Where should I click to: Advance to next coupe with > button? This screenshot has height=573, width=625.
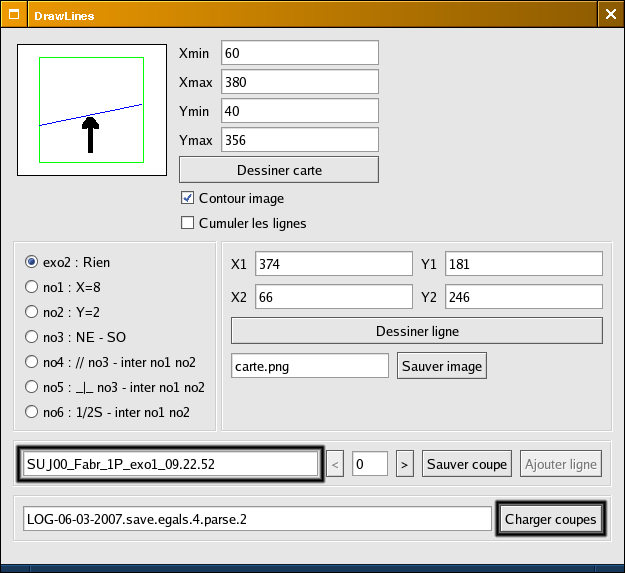point(405,464)
